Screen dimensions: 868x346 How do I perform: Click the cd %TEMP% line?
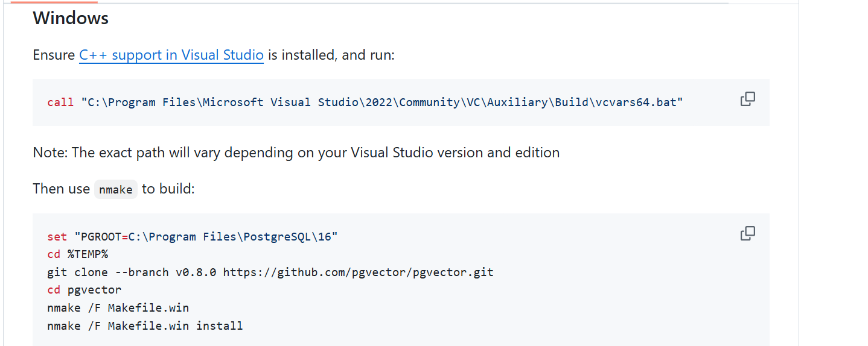coord(77,254)
